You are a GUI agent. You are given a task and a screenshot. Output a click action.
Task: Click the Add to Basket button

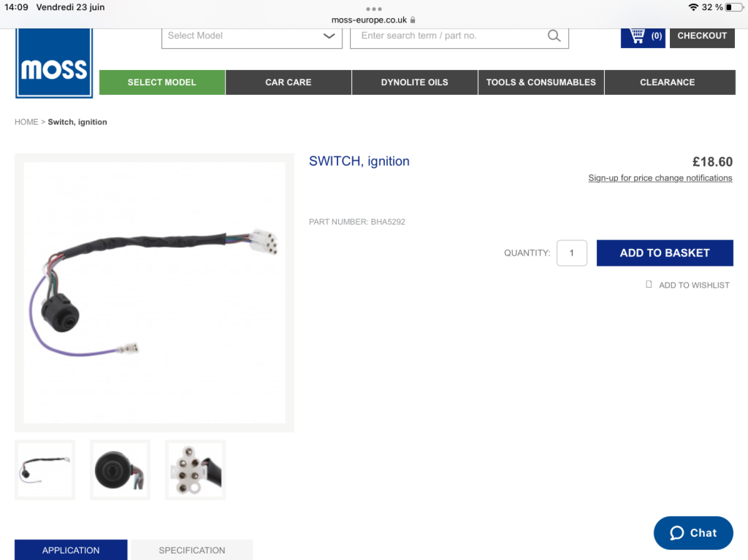click(665, 253)
